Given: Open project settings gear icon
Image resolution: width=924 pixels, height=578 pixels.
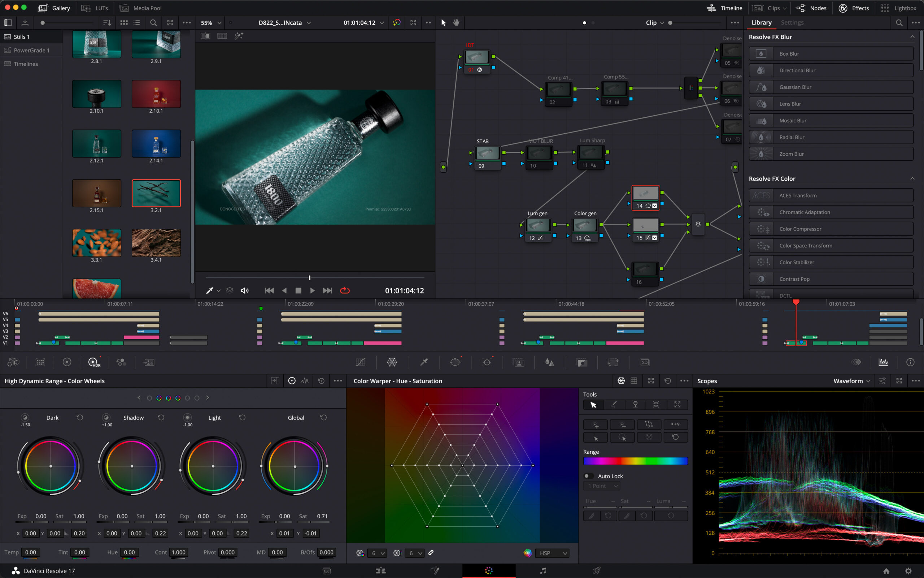Looking at the screenshot, I should click(x=908, y=571).
